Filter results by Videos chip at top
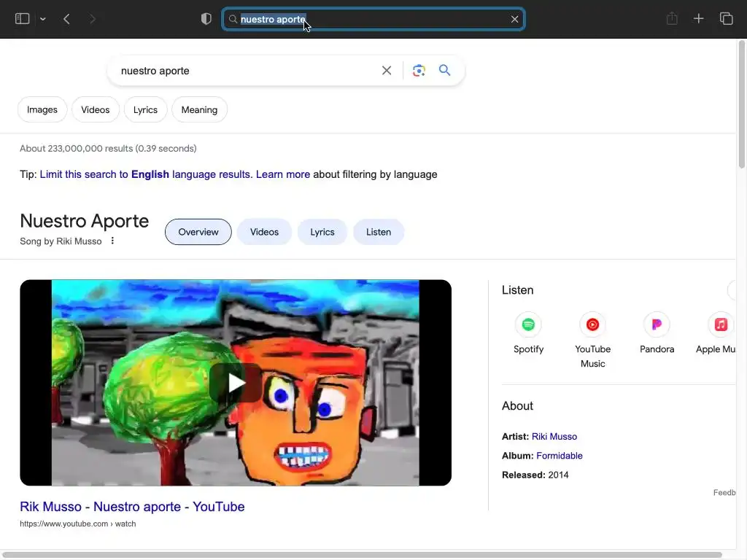Screen dimensions: 747x560 coord(96,109)
